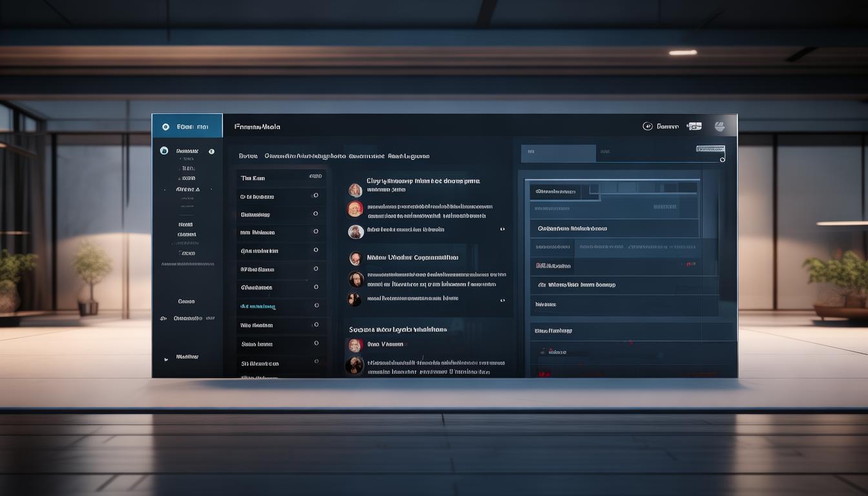The image size is (868, 496).
Task: Select the highlighted first tab of the right panel
Action: [x=558, y=153]
